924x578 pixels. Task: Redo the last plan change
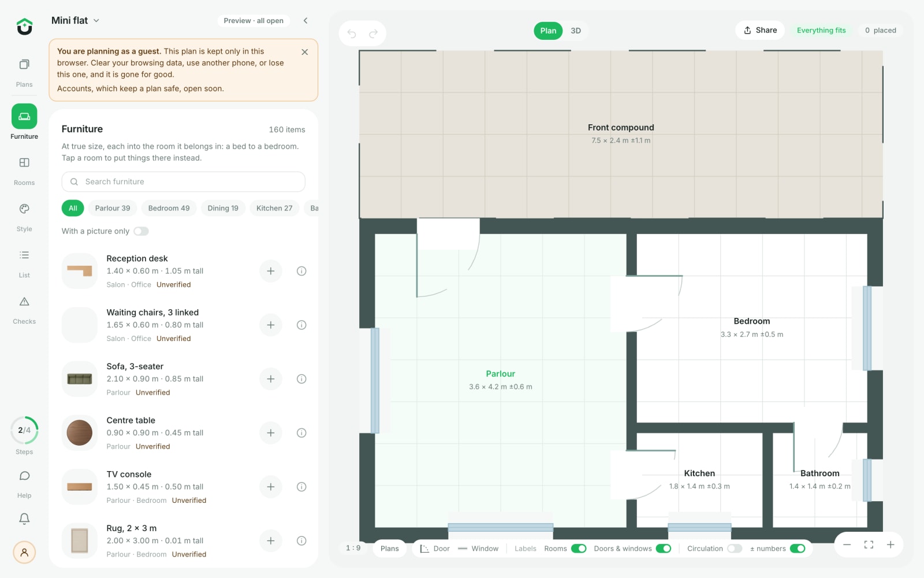374,34
